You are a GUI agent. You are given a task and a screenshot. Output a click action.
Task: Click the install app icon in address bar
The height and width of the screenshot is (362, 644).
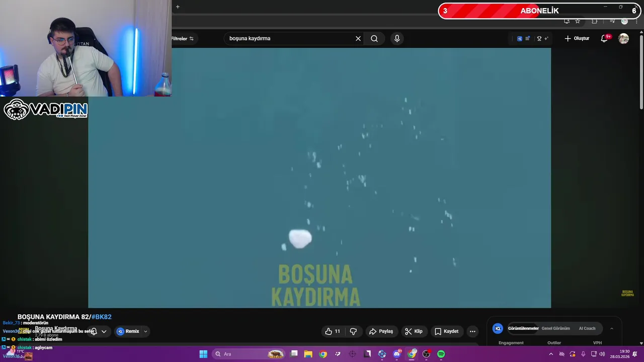coord(567,21)
